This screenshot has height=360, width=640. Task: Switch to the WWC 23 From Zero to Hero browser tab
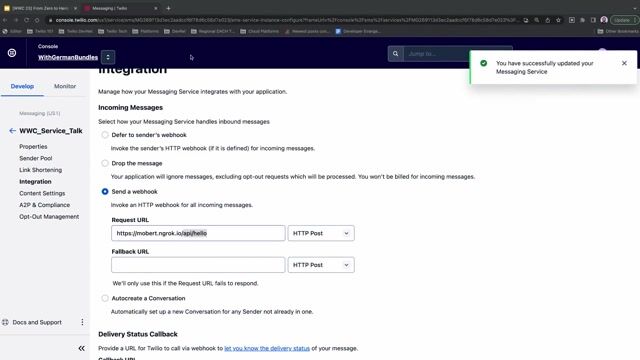coord(40,8)
